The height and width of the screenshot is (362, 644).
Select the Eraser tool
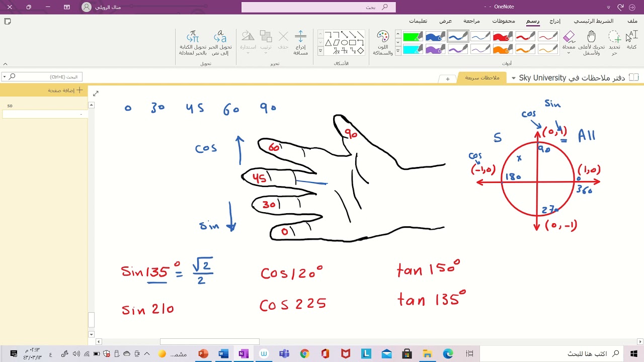point(569,42)
